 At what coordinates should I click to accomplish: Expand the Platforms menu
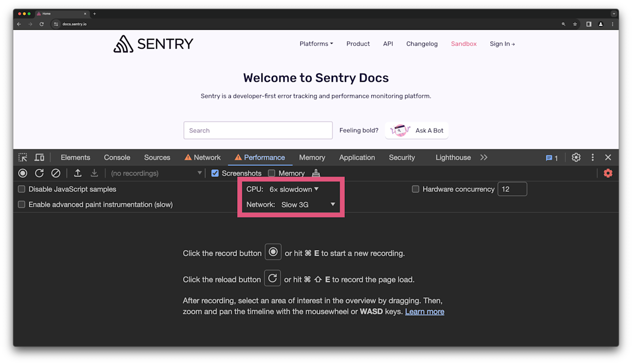click(x=316, y=44)
